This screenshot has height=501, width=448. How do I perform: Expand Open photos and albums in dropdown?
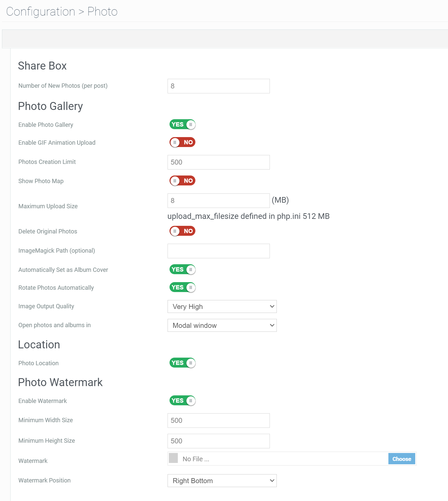click(222, 326)
